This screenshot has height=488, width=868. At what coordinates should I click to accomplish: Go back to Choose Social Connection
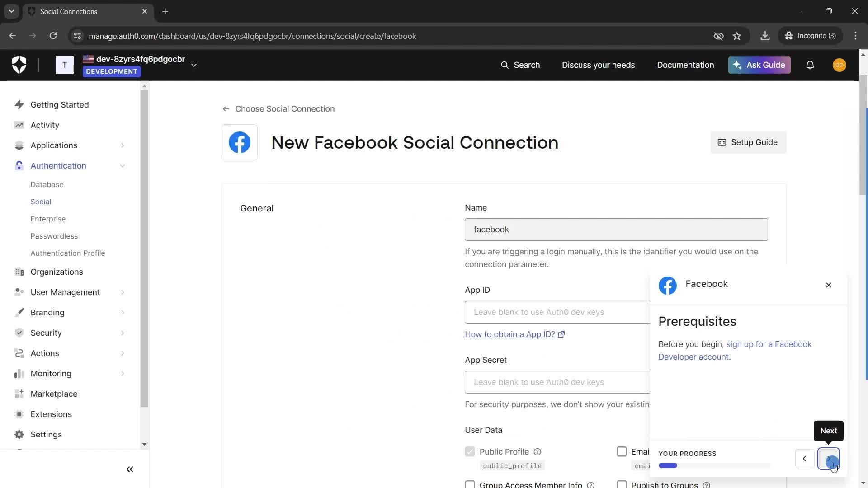click(279, 109)
